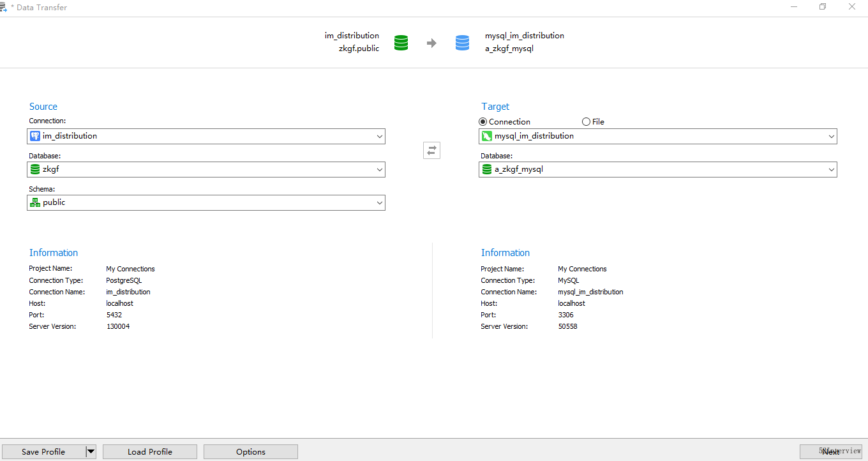Click the swap source and target icon
Image resolution: width=868 pixels, height=461 pixels.
(x=431, y=151)
